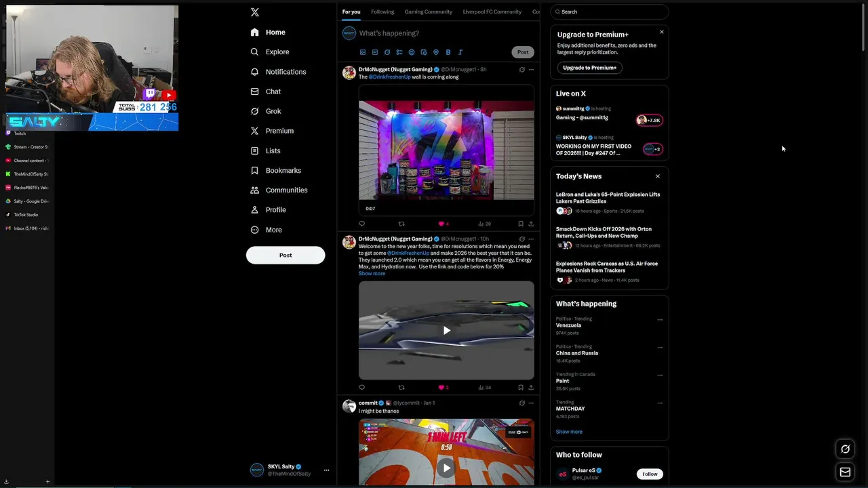Image resolution: width=868 pixels, height=488 pixels.
Task: Add a GIF in the composer
Action: click(x=375, y=52)
